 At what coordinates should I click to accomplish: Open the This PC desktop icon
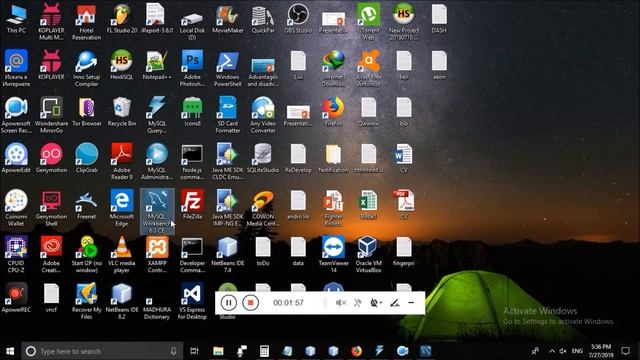tap(16, 18)
